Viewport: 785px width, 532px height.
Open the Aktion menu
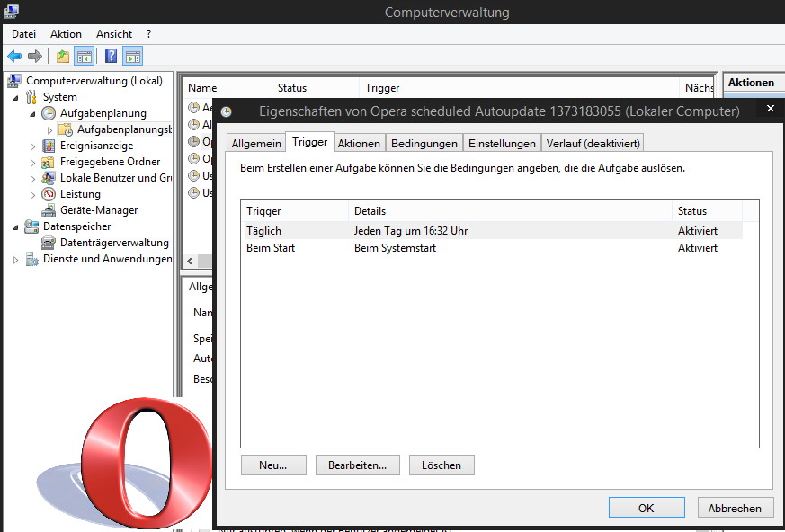[x=66, y=34]
